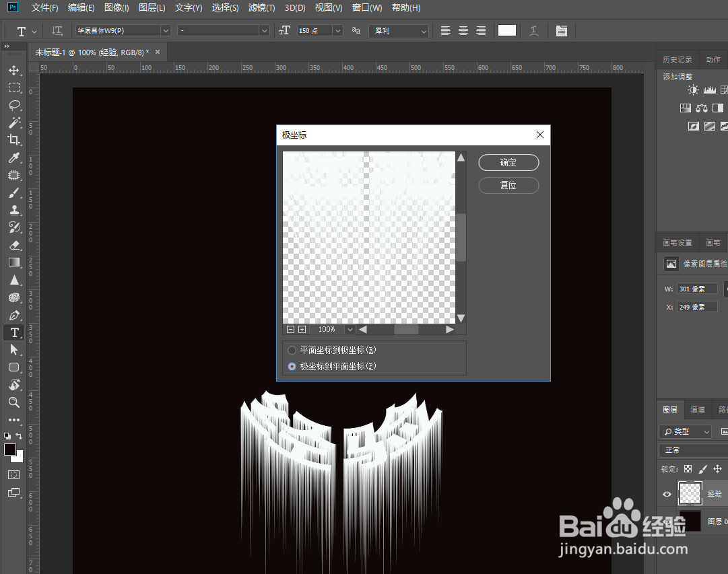Open the font family dropdown
Viewport: 728px width, 574px height.
pyautogui.click(x=166, y=31)
